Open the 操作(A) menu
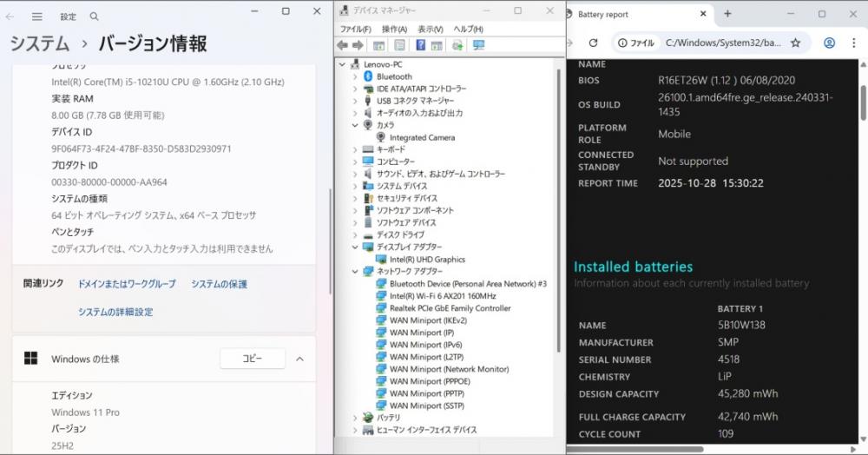 pyautogui.click(x=394, y=29)
